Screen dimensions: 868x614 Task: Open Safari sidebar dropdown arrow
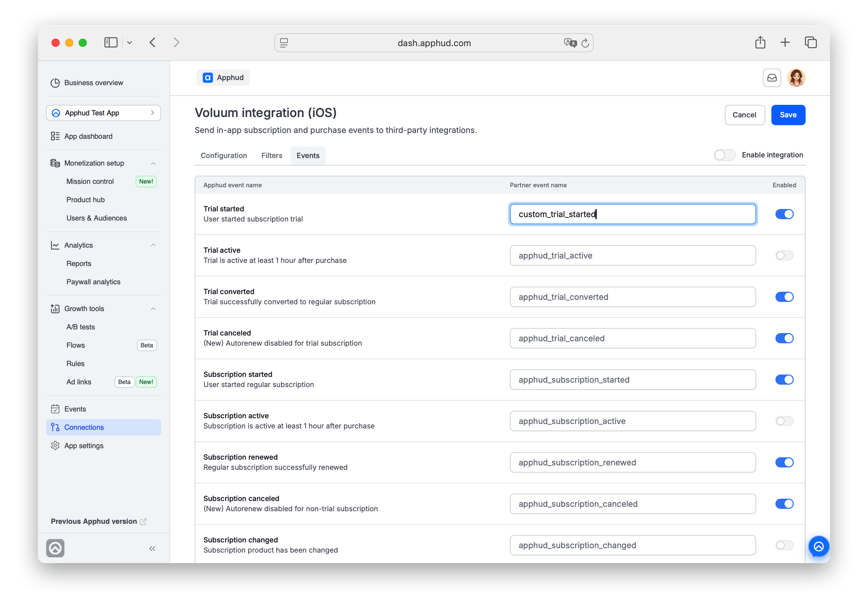coord(129,43)
